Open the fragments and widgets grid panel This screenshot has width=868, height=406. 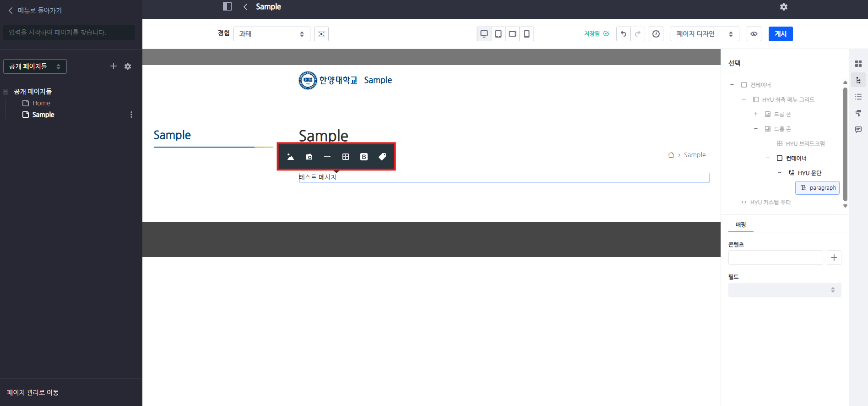[x=858, y=64]
